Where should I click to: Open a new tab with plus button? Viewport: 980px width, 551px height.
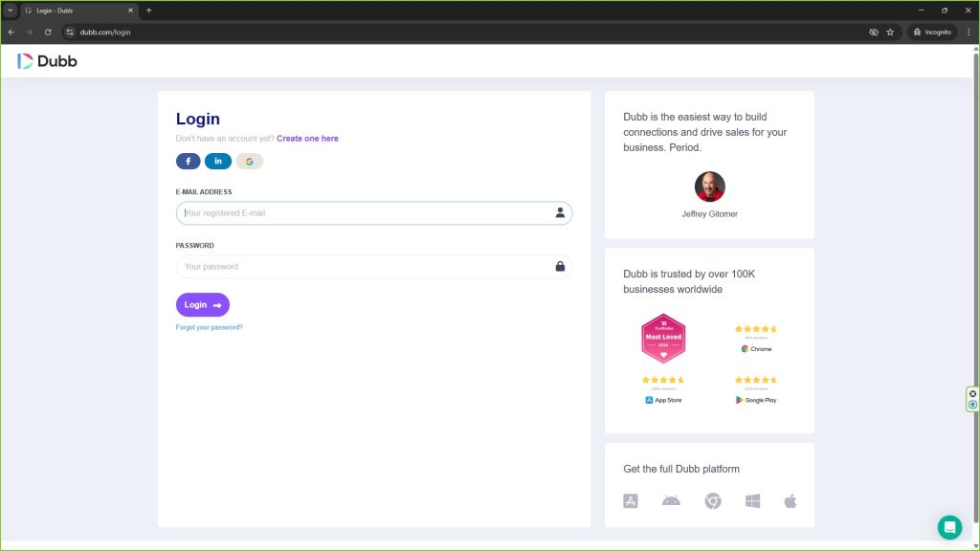[148, 10]
